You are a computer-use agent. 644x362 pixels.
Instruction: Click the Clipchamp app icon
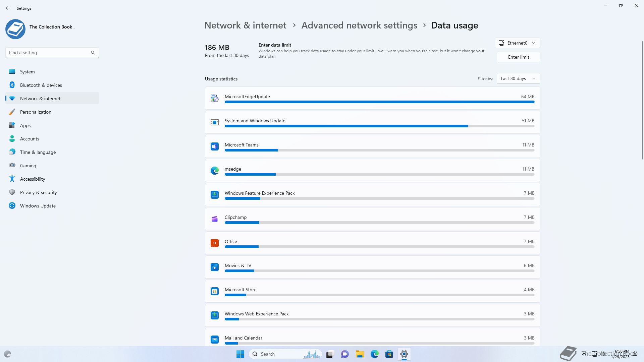pyautogui.click(x=215, y=219)
